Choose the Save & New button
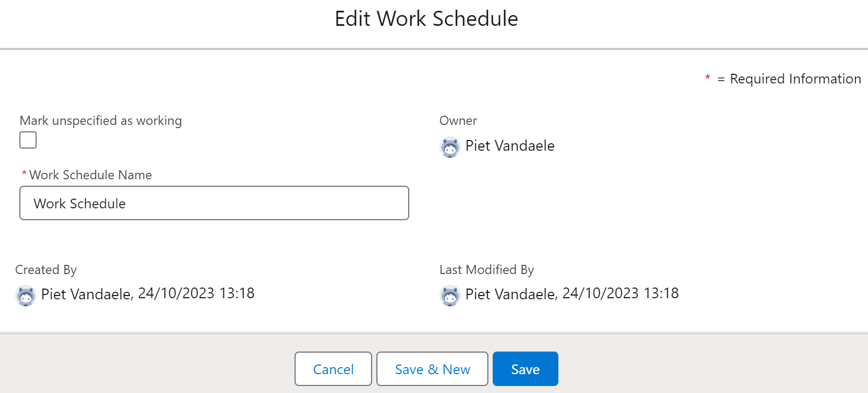This screenshot has height=393, width=868. (x=432, y=369)
